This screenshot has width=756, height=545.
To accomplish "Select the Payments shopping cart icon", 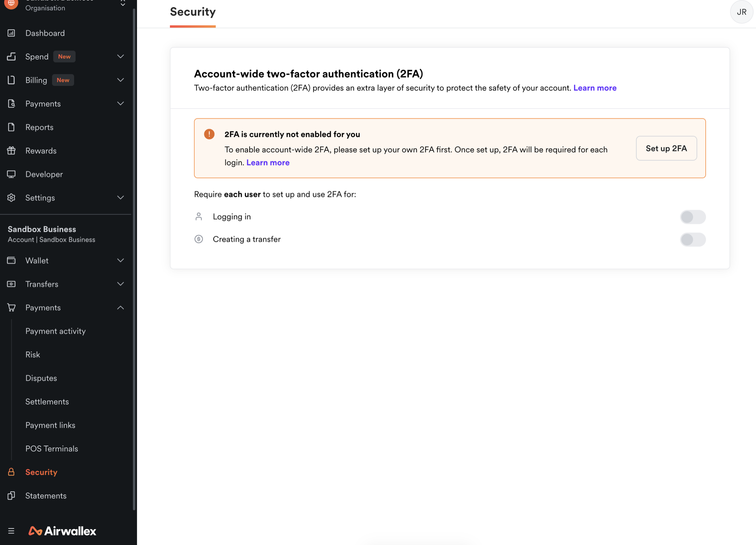I will point(11,308).
